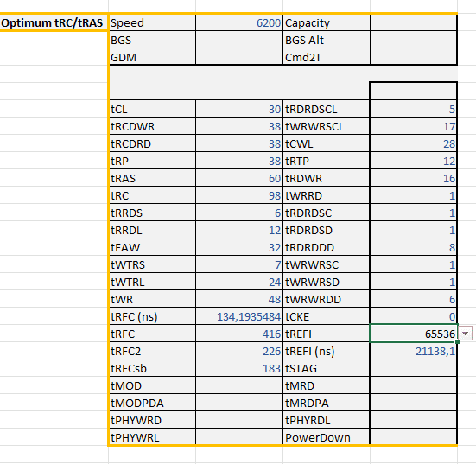Image resolution: width=476 pixels, height=464 pixels.
Task: Click the tRFC (ns) label cell
Action: click(x=152, y=316)
